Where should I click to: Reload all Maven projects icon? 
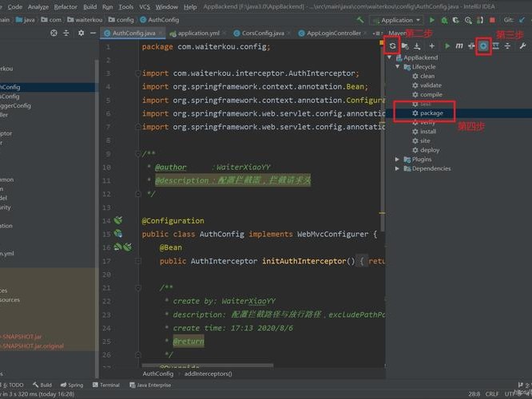(x=392, y=45)
